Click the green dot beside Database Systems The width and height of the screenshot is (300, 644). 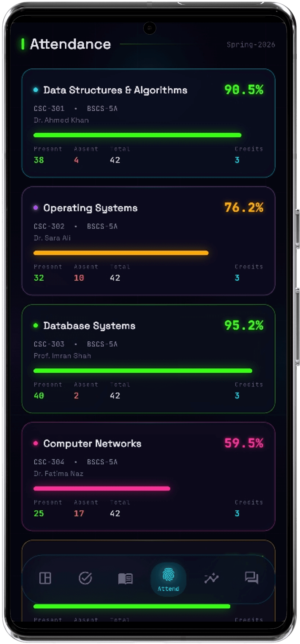point(36,325)
